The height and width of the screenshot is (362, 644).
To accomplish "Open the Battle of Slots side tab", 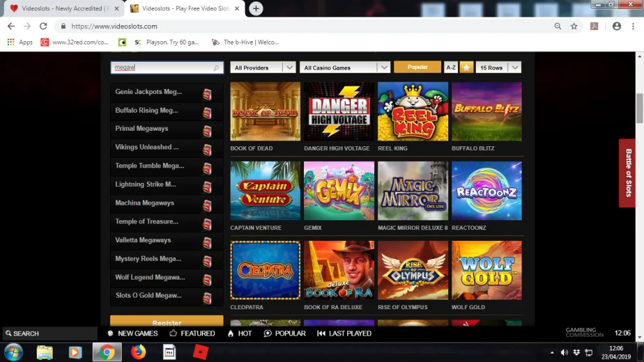I will [627, 173].
